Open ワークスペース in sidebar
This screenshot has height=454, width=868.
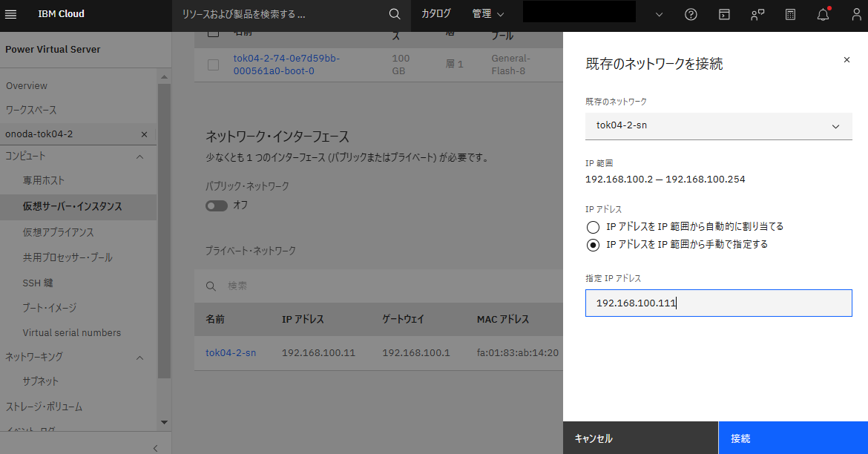click(x=31, y=111)
